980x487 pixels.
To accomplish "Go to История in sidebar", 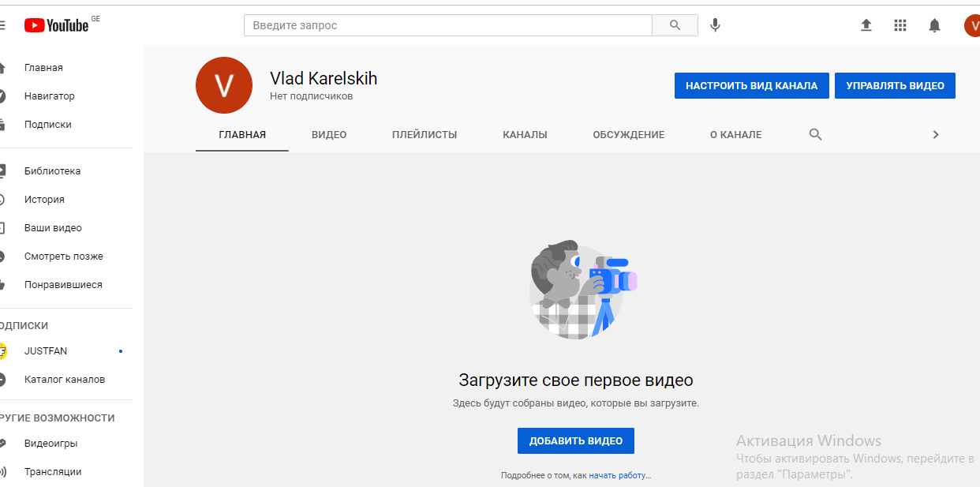I will click(x=44, y=200).
